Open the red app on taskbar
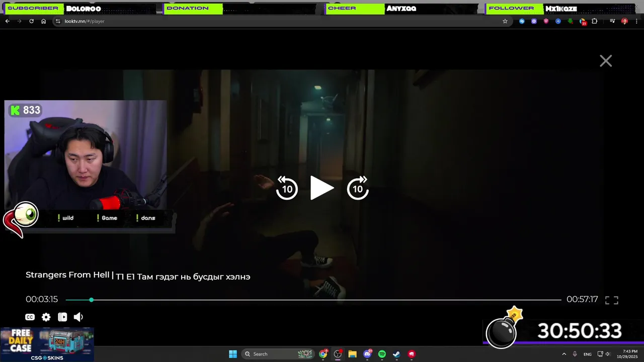This screenshot has width=644, height=362. 412,354
